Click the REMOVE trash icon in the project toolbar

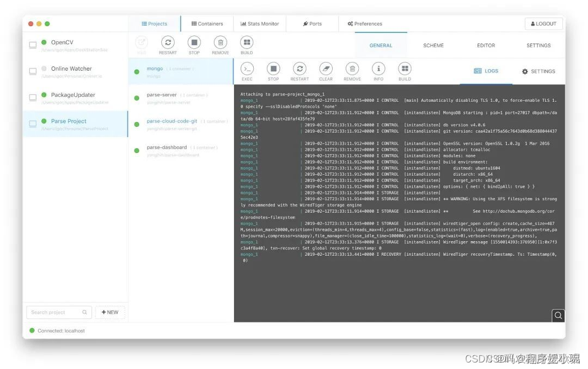[x=220, y=44]
